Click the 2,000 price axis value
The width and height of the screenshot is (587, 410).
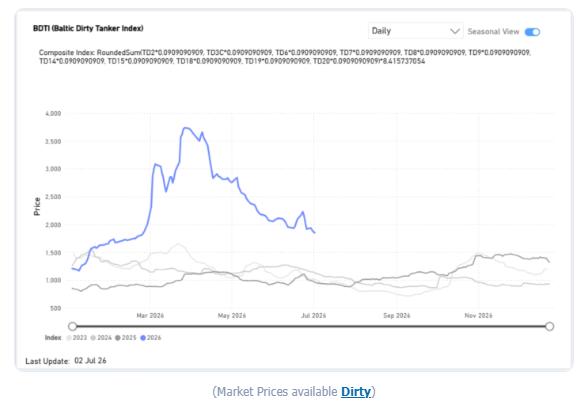[x=53, y=225]
